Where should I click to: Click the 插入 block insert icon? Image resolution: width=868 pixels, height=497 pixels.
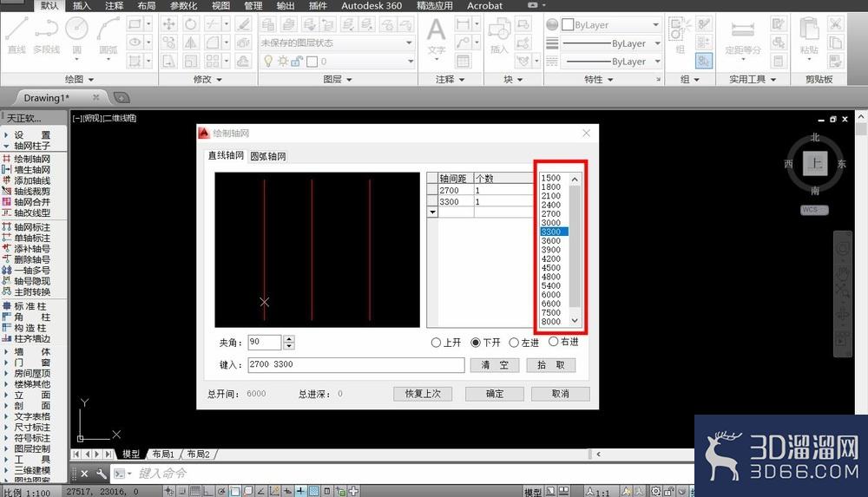click(499, 36)
